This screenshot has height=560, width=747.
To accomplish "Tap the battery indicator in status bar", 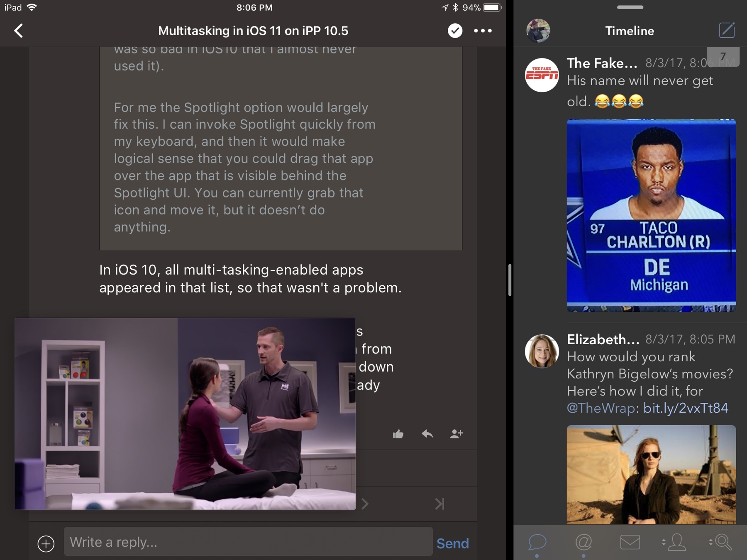I will click(x=493, y=7).
